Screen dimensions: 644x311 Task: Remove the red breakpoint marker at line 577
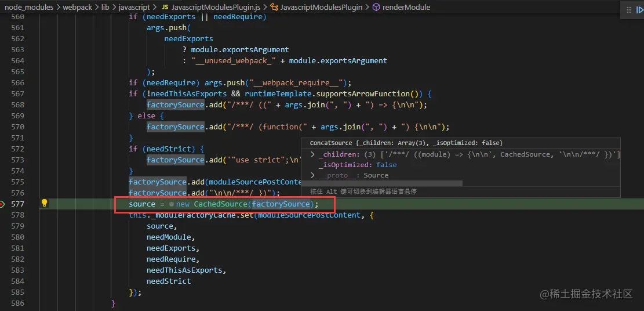coord(2,204)
